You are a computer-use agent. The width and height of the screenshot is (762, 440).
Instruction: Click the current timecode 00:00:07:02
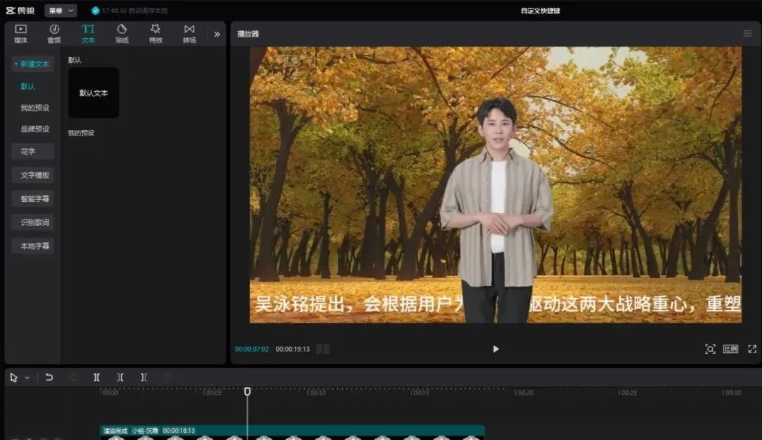[x=252, y=349]
